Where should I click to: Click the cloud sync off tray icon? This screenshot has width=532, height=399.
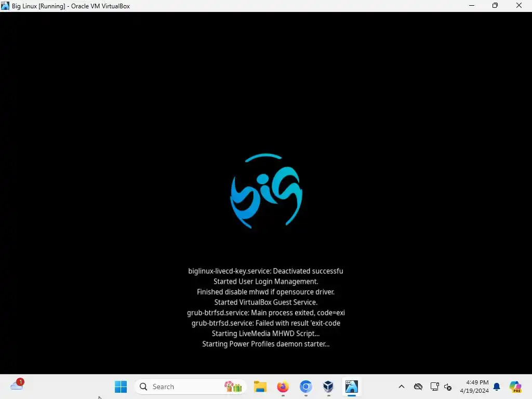point(418,387)
